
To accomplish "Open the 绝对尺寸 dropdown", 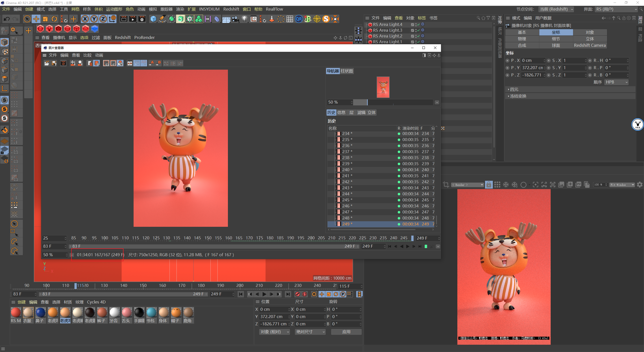I will click(x=310, y=332).
